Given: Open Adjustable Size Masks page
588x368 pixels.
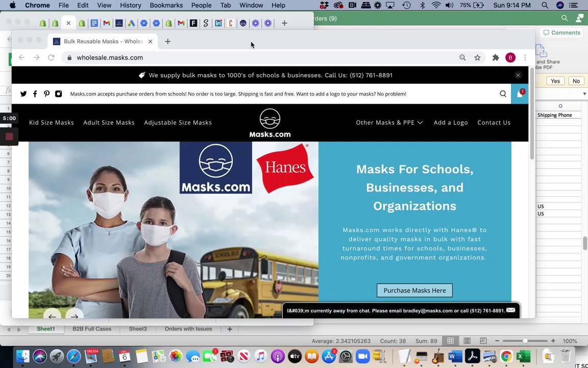Looking at the screenshot, I should click(x=178, y=123).
